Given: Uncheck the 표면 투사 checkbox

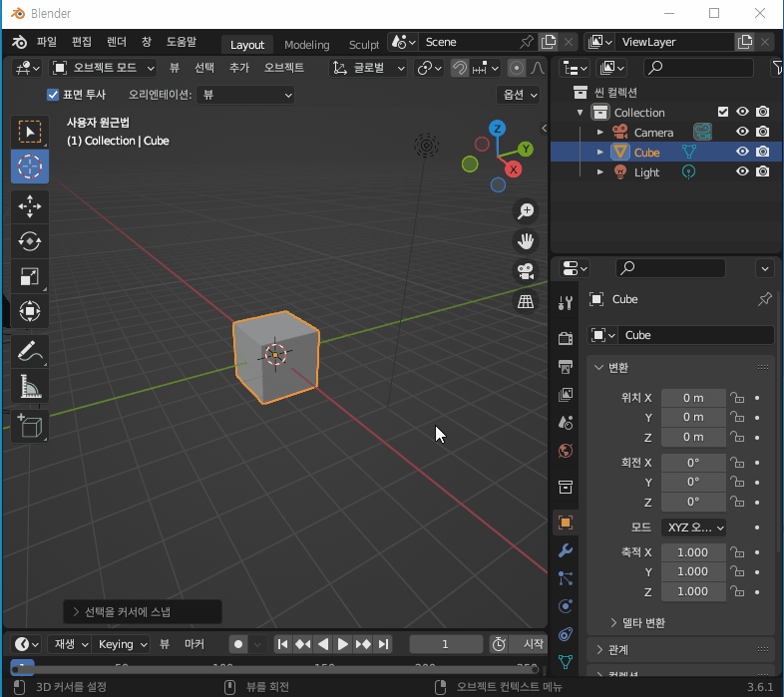Looking at the screenshot, I should [x=53, y=95].
